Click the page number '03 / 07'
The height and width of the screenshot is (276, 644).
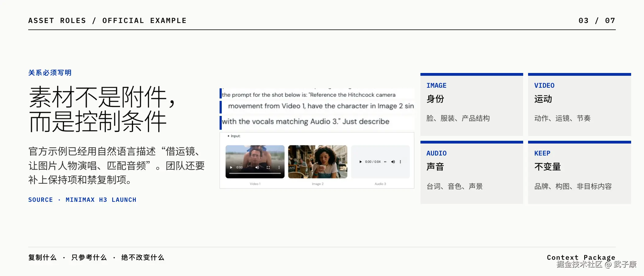(x=597, y=21)
